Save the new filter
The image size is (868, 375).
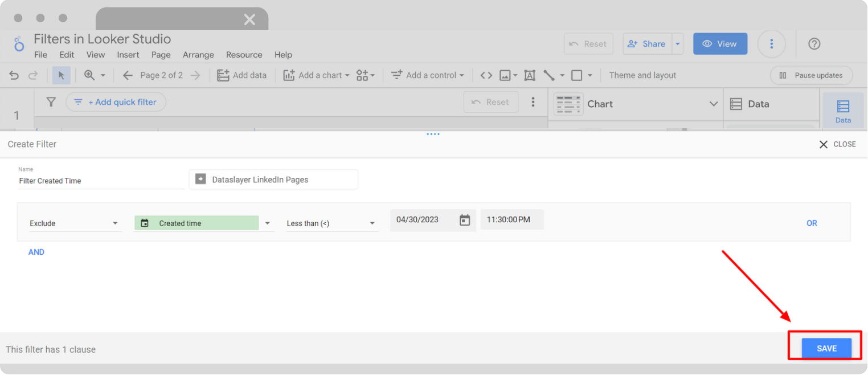point(826,348)
